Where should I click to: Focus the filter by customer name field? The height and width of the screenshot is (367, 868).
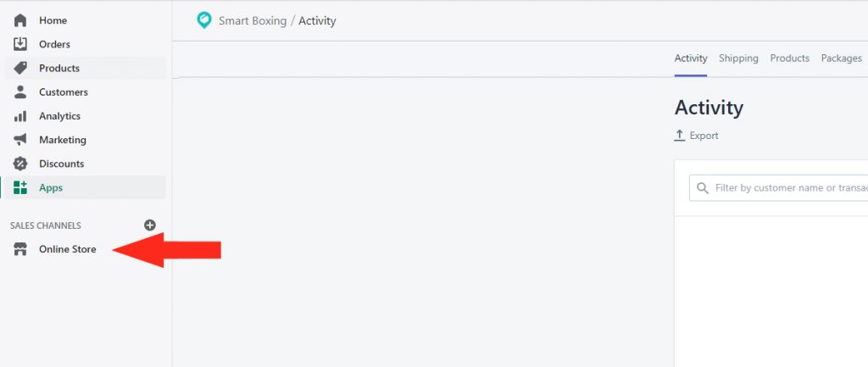coord(779,188)
